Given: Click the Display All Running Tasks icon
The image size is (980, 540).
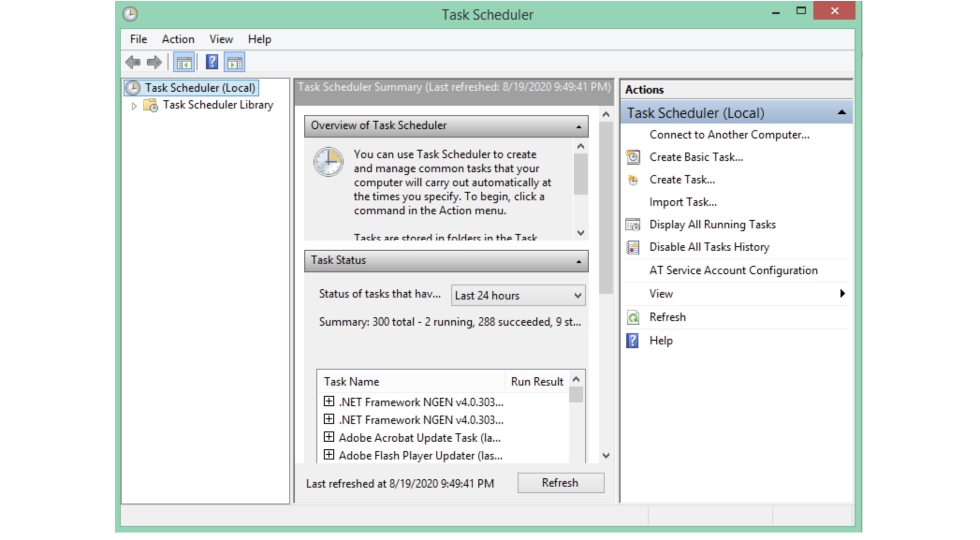Looking at the screenshot, I should point(633,225).
